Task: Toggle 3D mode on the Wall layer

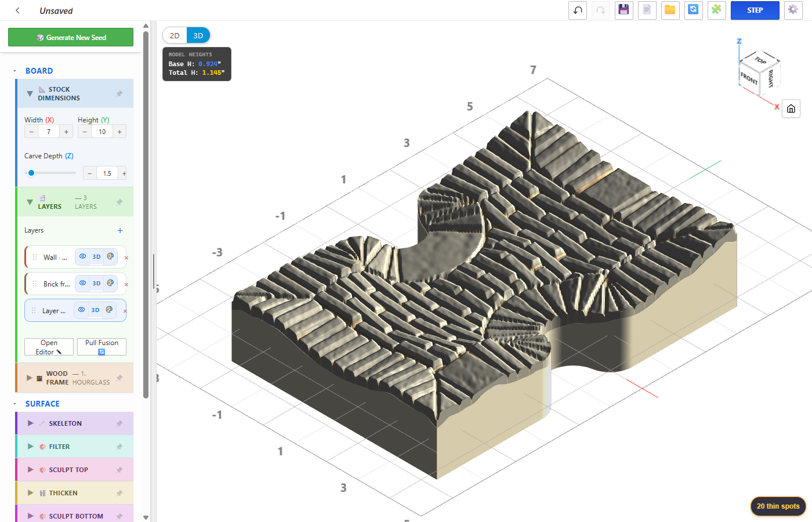Action: pos(96,256)
